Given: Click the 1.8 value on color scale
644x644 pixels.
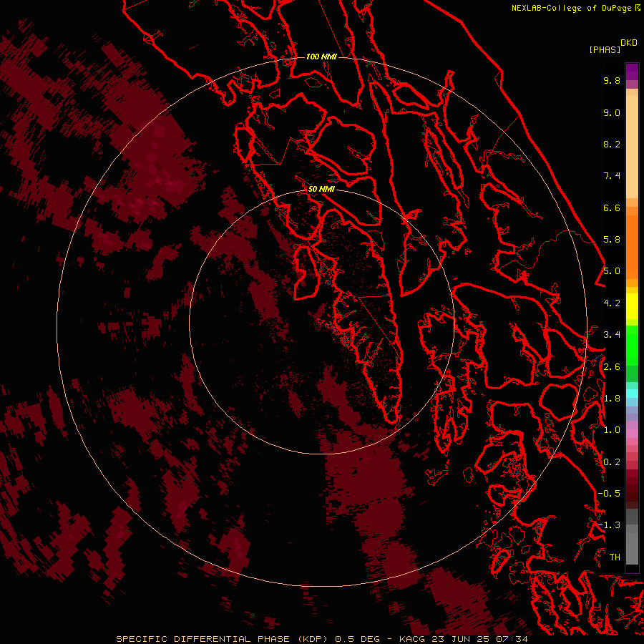Looking at the screenshot, I should 612,399.
